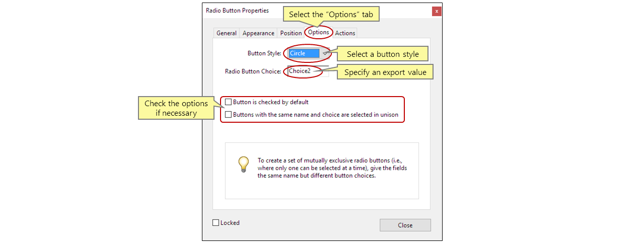The width and height of the screenshot is (644, 247).
Task: Open the Button Style dropdown
Action: (x=325, y=53)
